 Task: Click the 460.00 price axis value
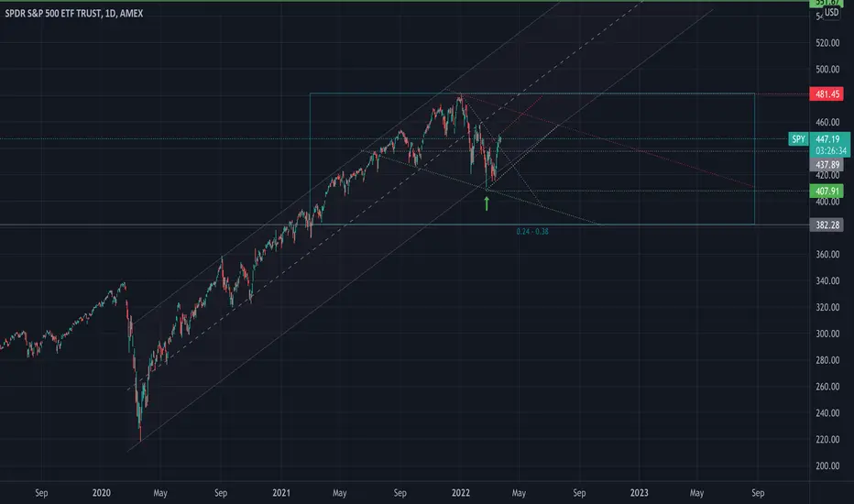(827, 123)
